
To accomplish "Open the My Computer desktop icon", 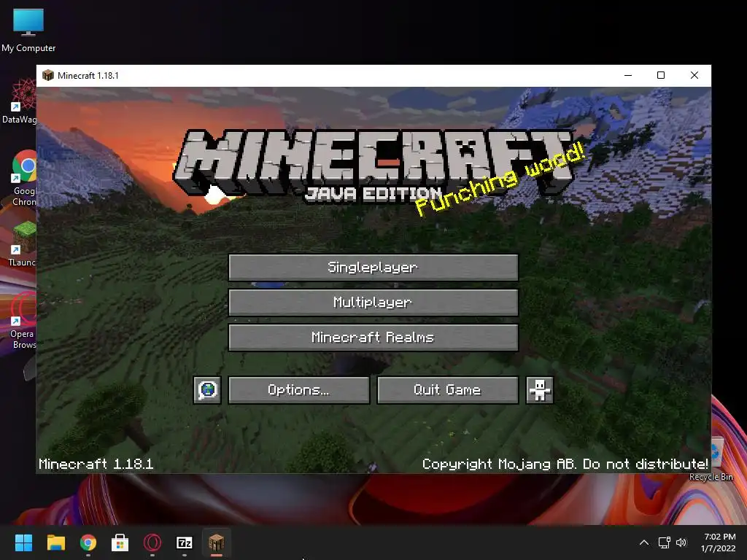I will pyautogui.click(x=28, y=30).
